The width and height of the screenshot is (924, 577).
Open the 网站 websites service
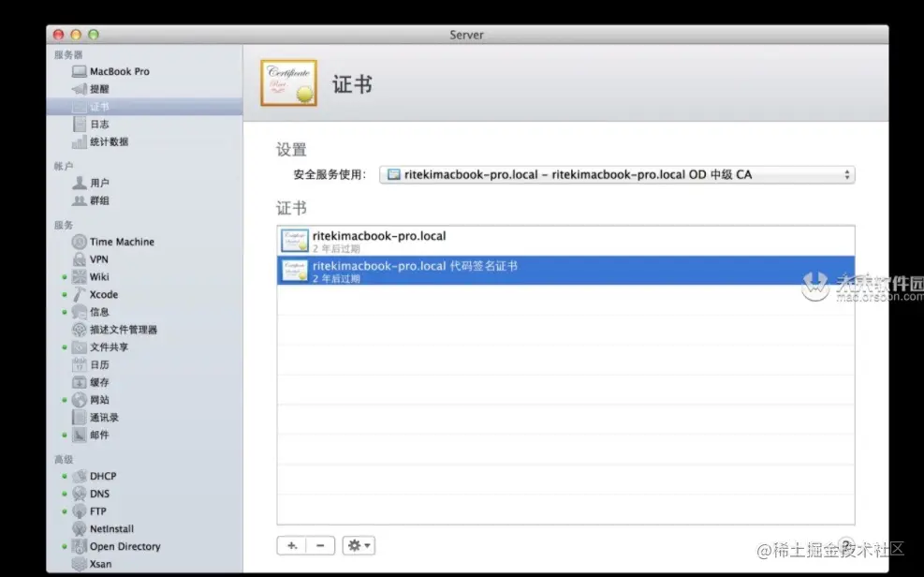tap(91, 400)
